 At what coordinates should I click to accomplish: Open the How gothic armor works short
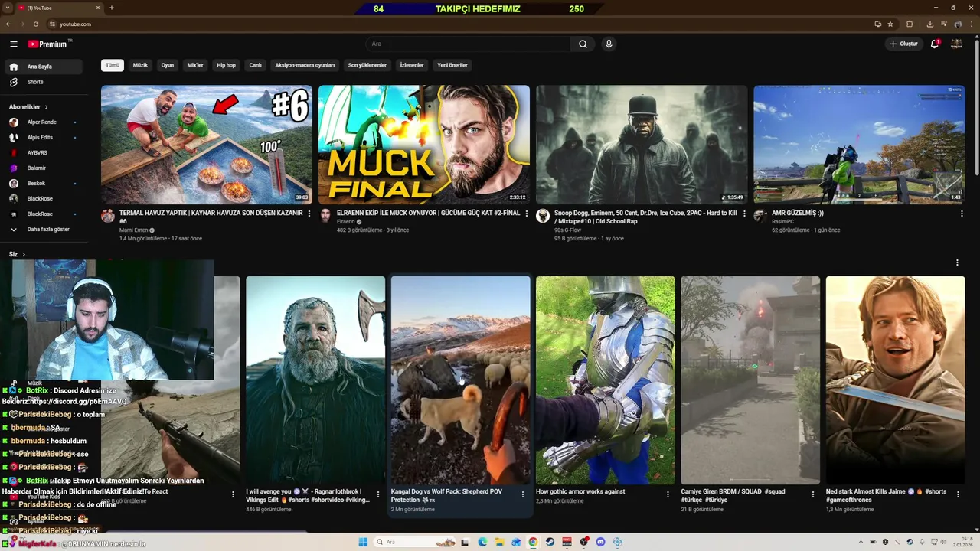[605, 380]
